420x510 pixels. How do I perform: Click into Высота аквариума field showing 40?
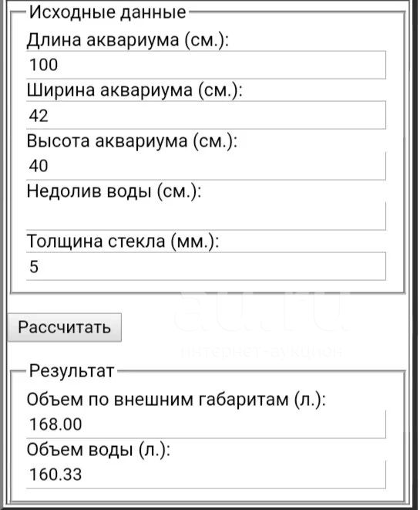(x=206, y=166)
